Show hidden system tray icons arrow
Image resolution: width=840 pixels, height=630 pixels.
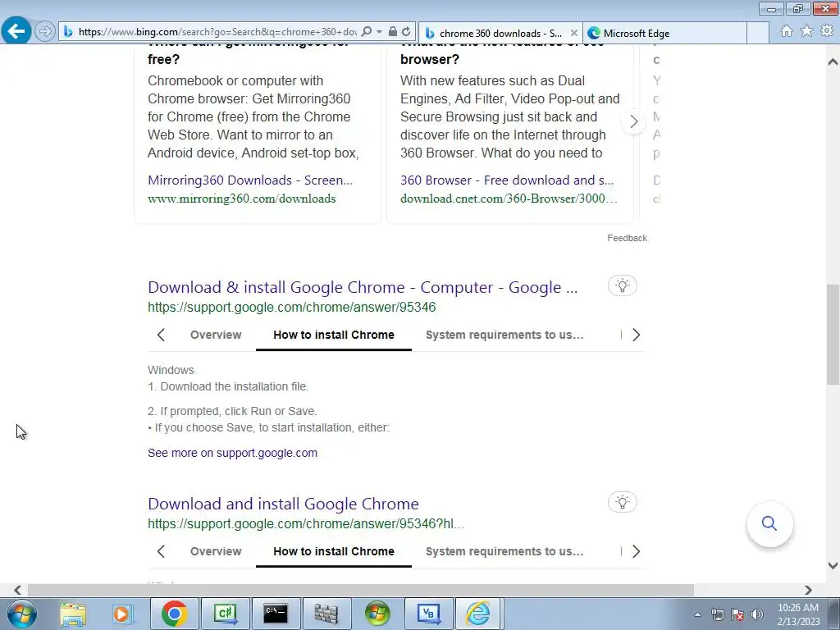(x=697, y=615)
